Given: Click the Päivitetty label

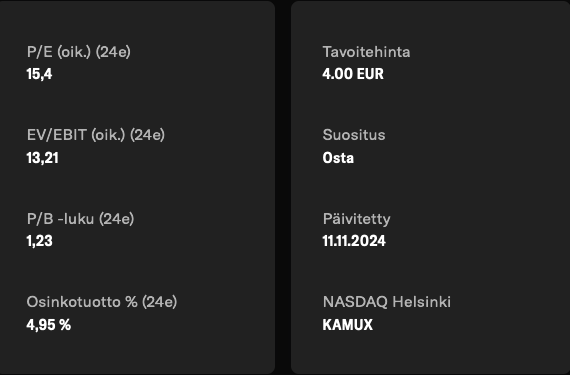Looking at the screenshot, I should pos(357,219).
